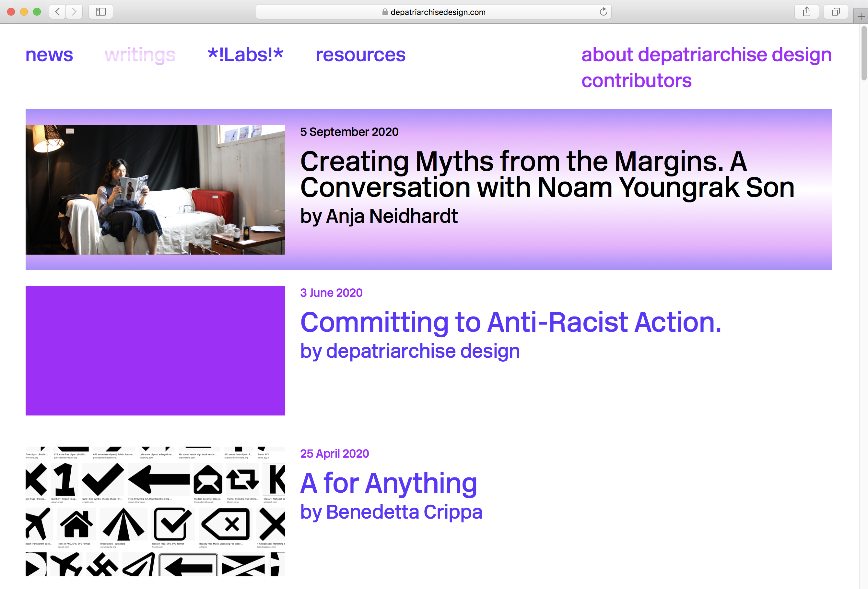868x589 pixels.
Task: Click the solid purple thumbnail block
Action: click(155, 350)
